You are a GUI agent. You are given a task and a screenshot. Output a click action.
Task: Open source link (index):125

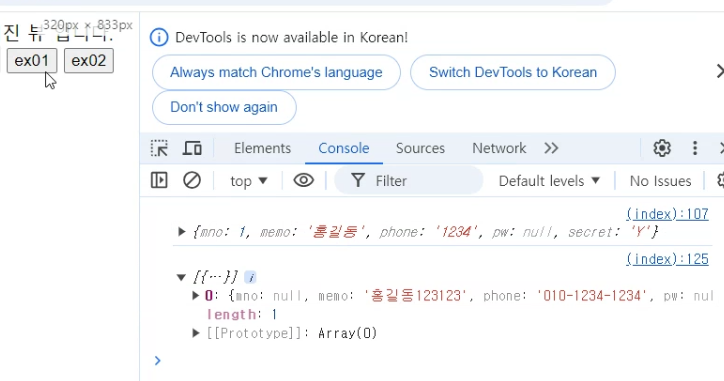point(667,259)
